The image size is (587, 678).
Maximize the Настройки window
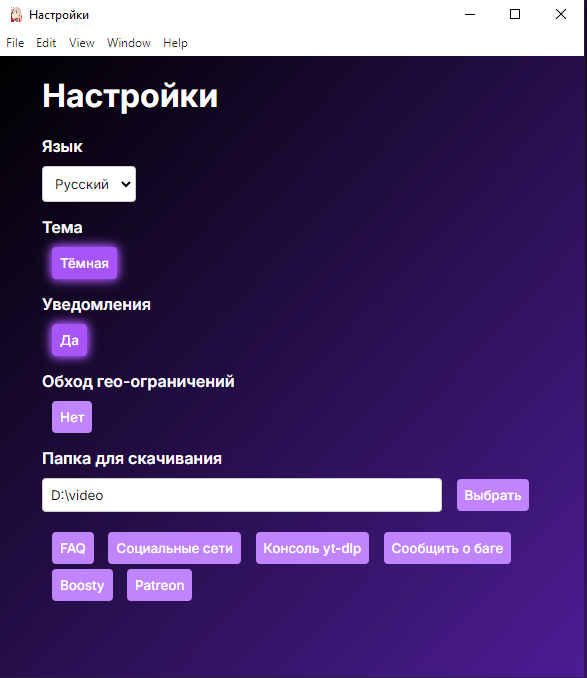tap(515, 14)
